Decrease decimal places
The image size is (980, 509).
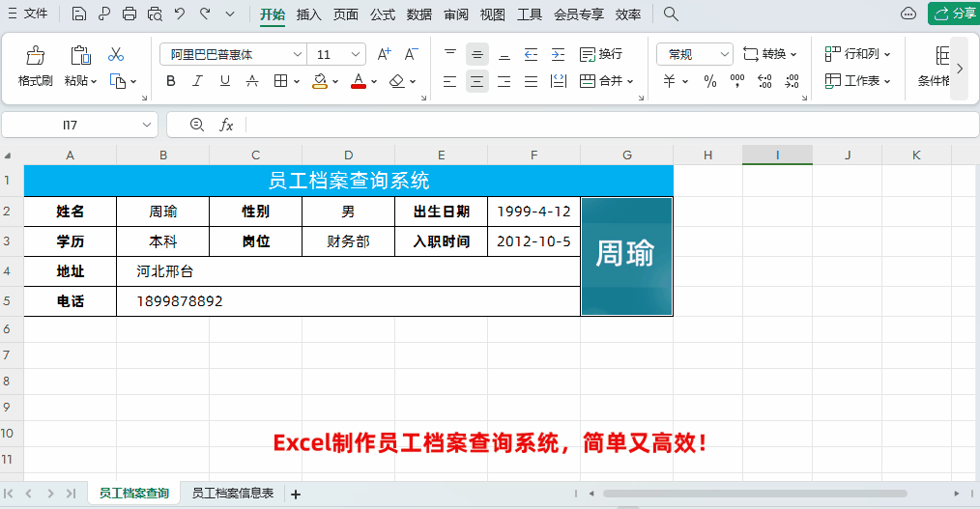pyautogui.click(x=792, y=81)
